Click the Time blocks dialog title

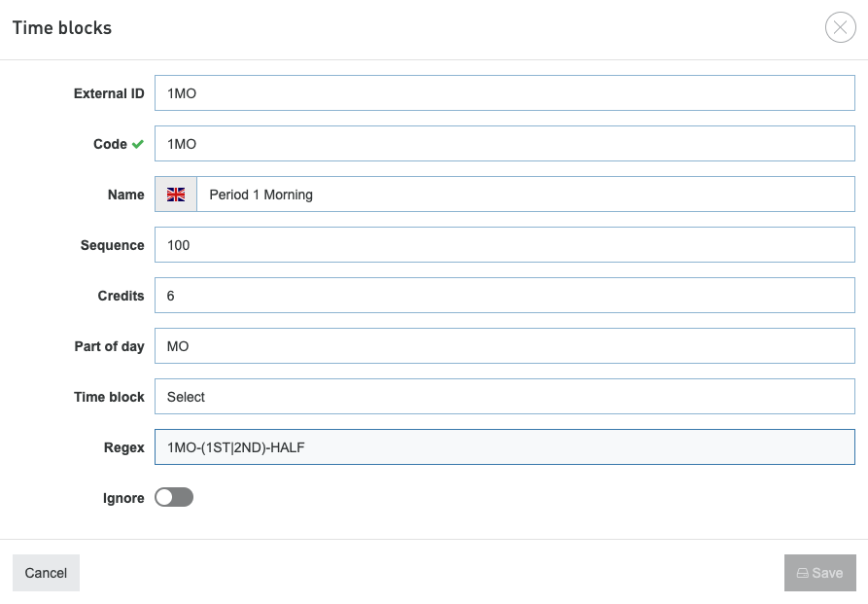point(62,27)
